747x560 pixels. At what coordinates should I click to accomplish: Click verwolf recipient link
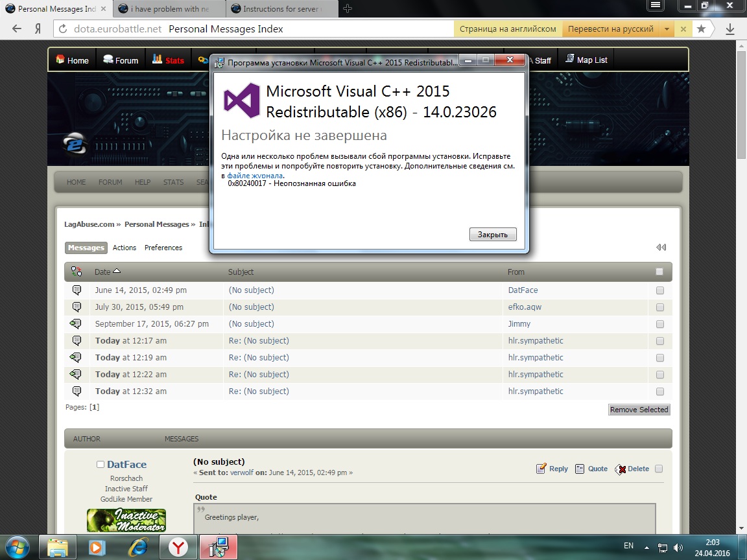tap(241, 473)
